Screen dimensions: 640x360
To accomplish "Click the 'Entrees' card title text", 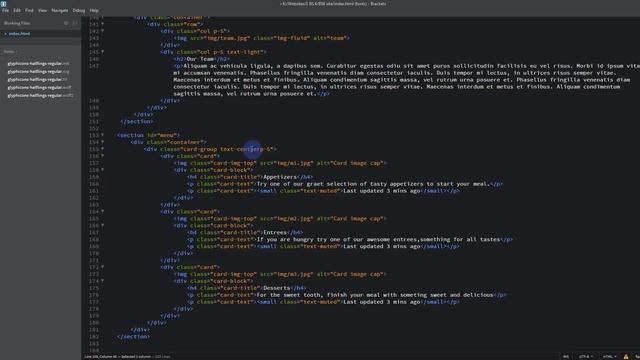I will [x=275, y=232].
